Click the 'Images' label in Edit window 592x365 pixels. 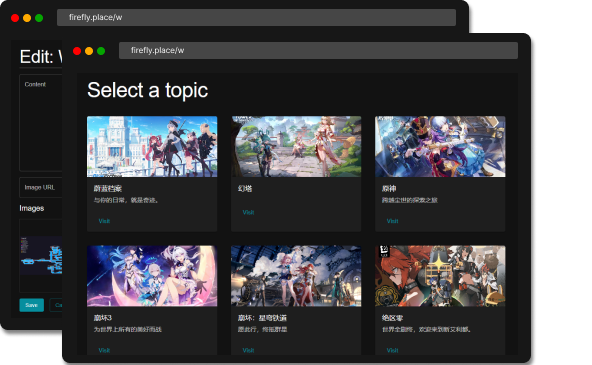pos(32,208)
